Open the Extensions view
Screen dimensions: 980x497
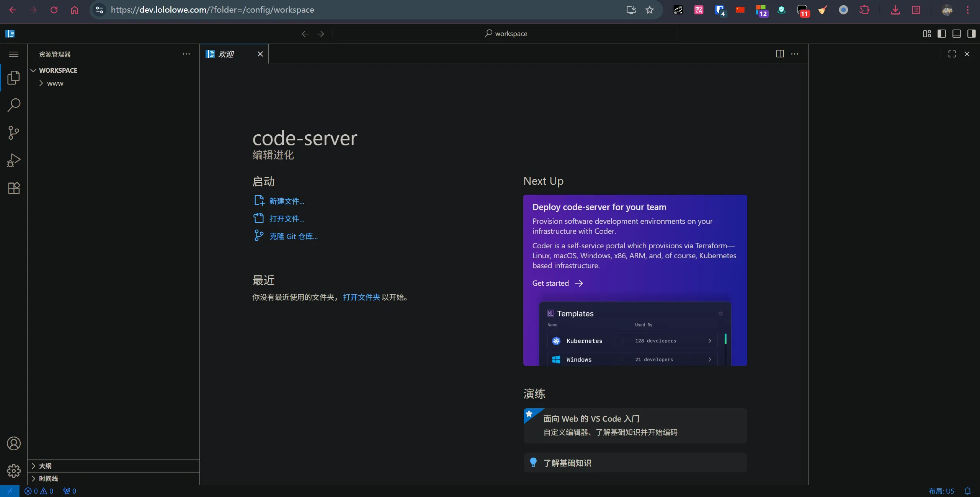pos(14,188)
